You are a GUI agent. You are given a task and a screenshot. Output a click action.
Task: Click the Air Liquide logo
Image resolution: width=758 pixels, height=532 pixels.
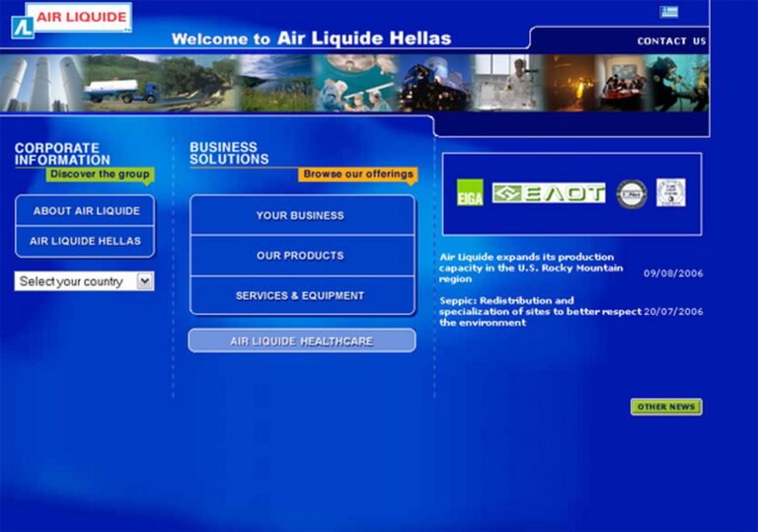(71, 19)
